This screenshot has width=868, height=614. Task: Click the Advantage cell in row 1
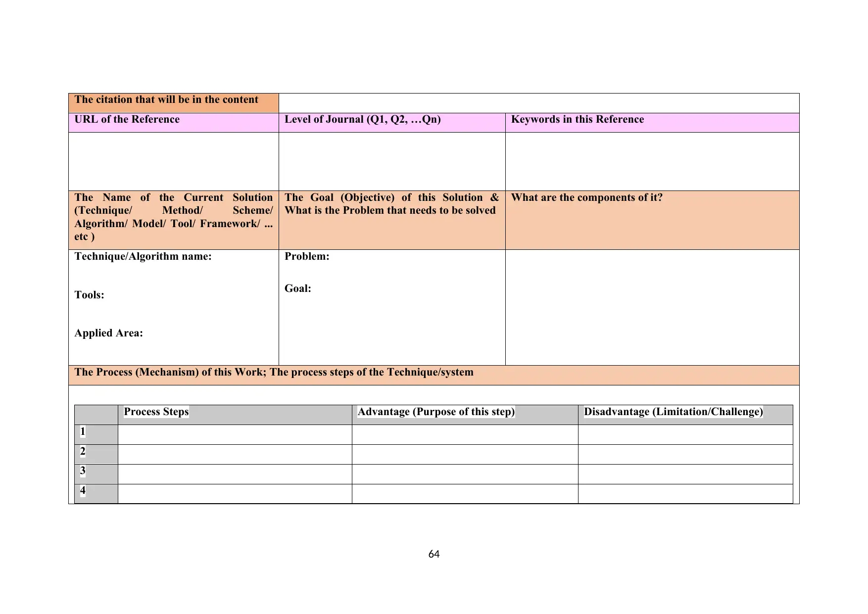(x=465, y=434)
